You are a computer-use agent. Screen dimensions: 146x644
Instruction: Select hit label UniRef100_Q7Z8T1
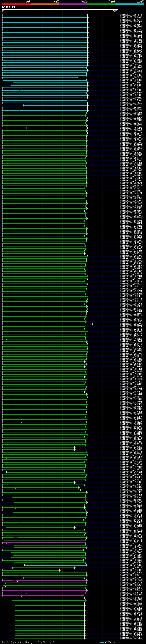coord(131,218)
